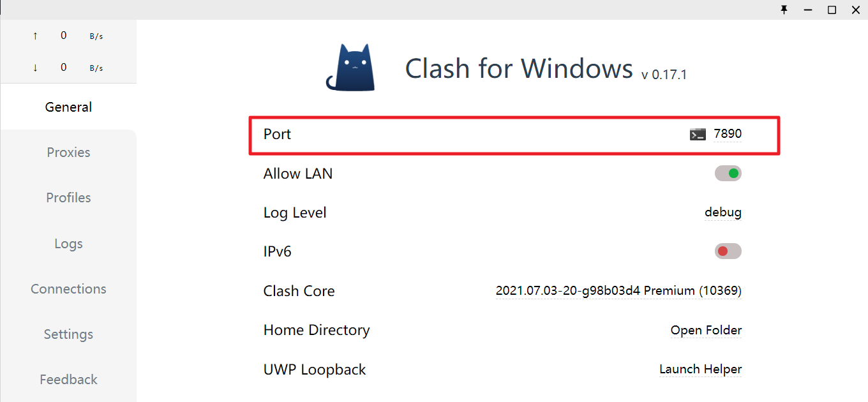Click the download speed arrow indicator

[x=35, y=68]
